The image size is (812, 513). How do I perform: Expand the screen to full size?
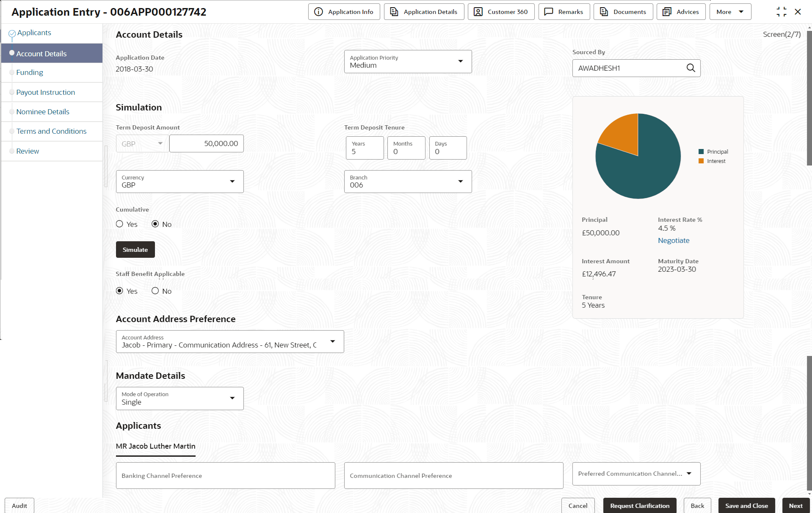[781, 11]
